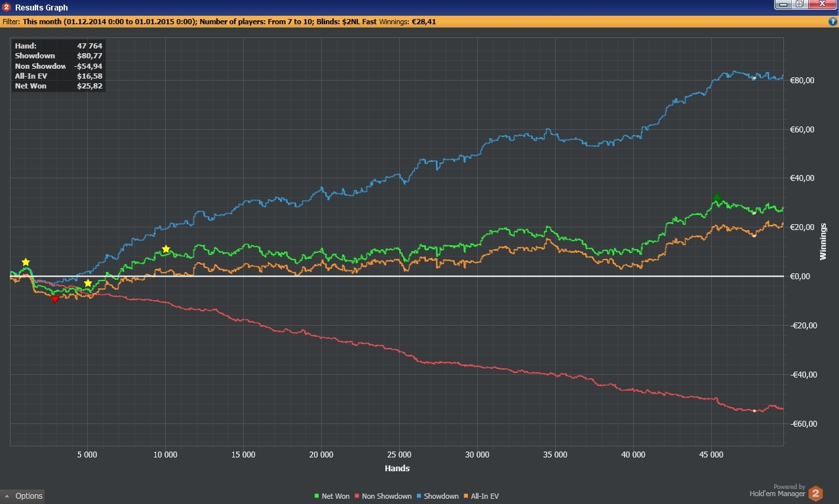Click the white point on the blue Showdown line
This screenshot has width=839, height=504.
pyautogui.click(x=754, y=78)
